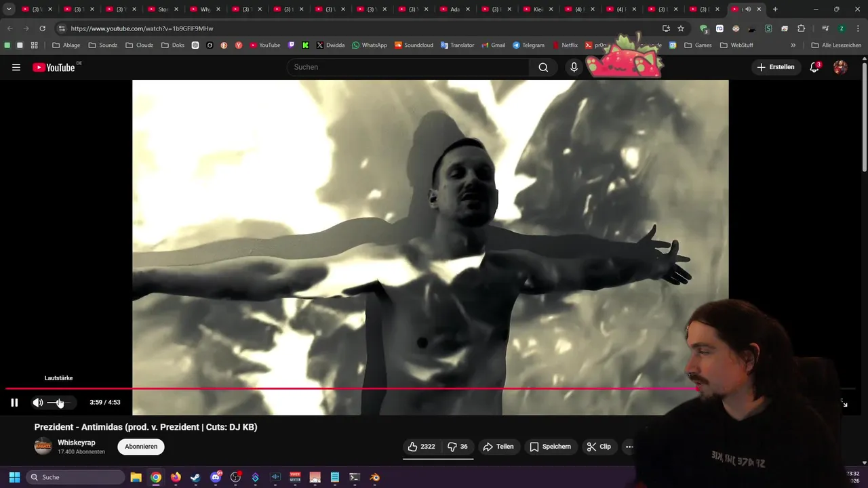
Task: Open the Cloudz bookmarks folder
Action: (x=140, y=45)
